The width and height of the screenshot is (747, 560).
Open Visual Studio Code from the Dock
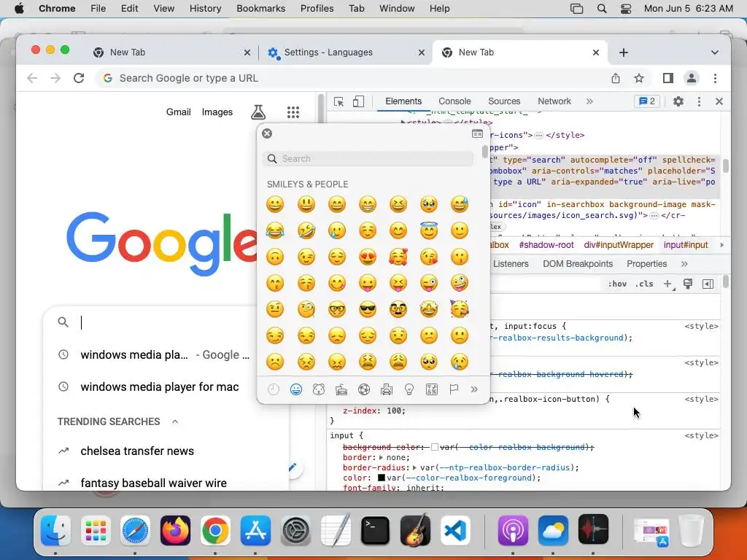455,530
